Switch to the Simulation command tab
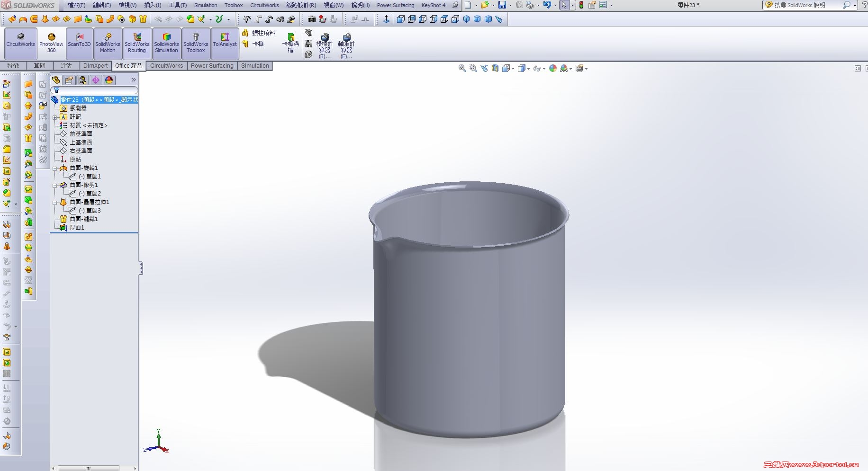The height and width of the screenshot is (471, 868). [x=255, y=66]
